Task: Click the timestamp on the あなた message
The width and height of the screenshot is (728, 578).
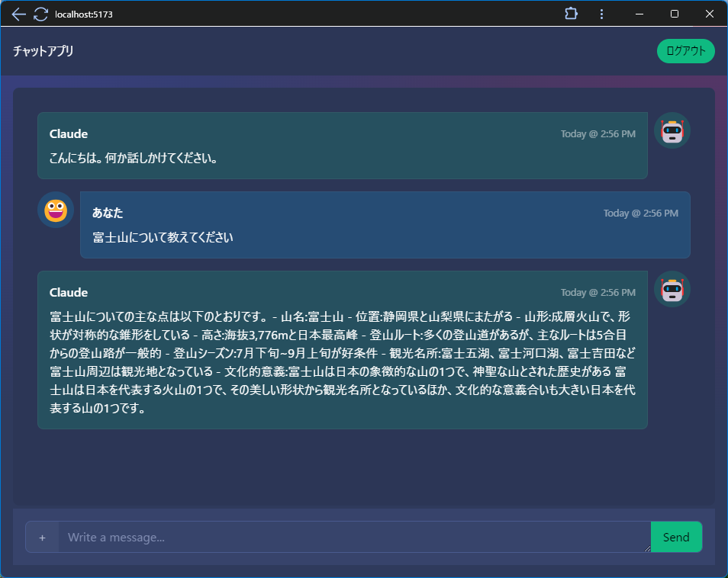Action: point(640,214)
